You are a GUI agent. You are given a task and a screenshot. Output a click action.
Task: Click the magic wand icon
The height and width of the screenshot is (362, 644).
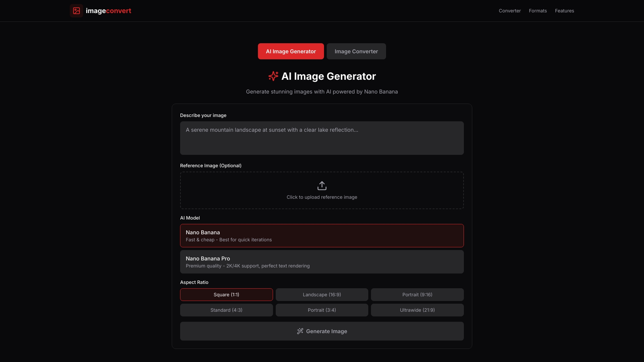click(300, 331)
